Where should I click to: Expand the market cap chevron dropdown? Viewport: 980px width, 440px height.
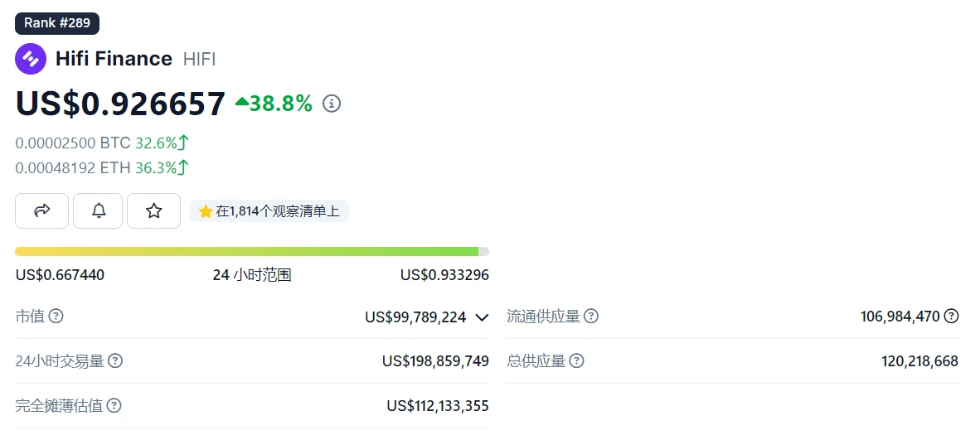(482, 317)
